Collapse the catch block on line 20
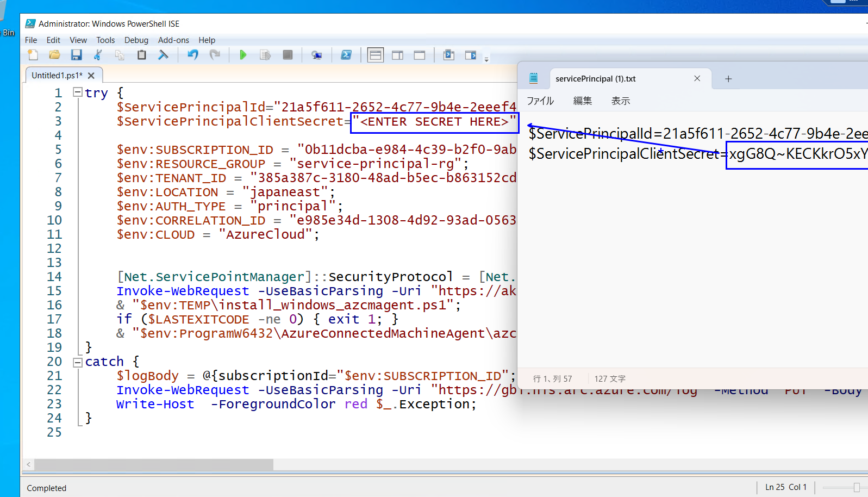 (x=78, y=362)
